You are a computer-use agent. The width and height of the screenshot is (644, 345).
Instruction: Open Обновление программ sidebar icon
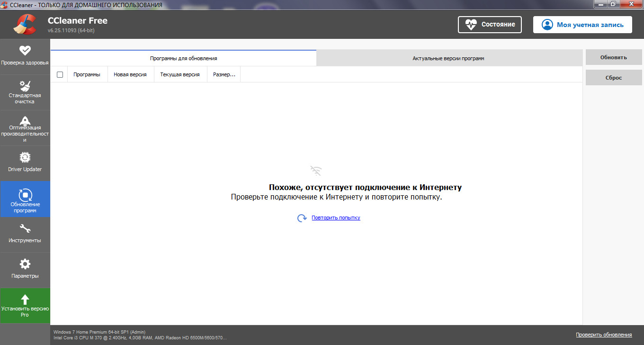(x=25, y=194)
